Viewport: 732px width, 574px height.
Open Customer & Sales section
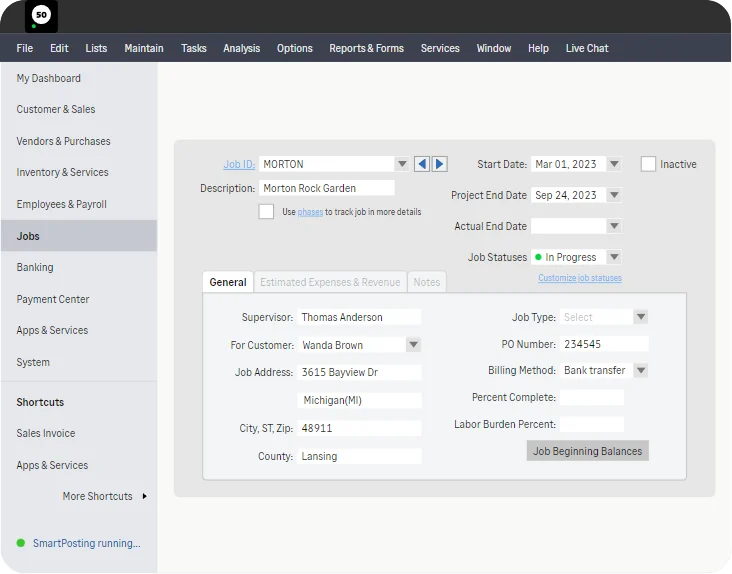tap(56, 109)
